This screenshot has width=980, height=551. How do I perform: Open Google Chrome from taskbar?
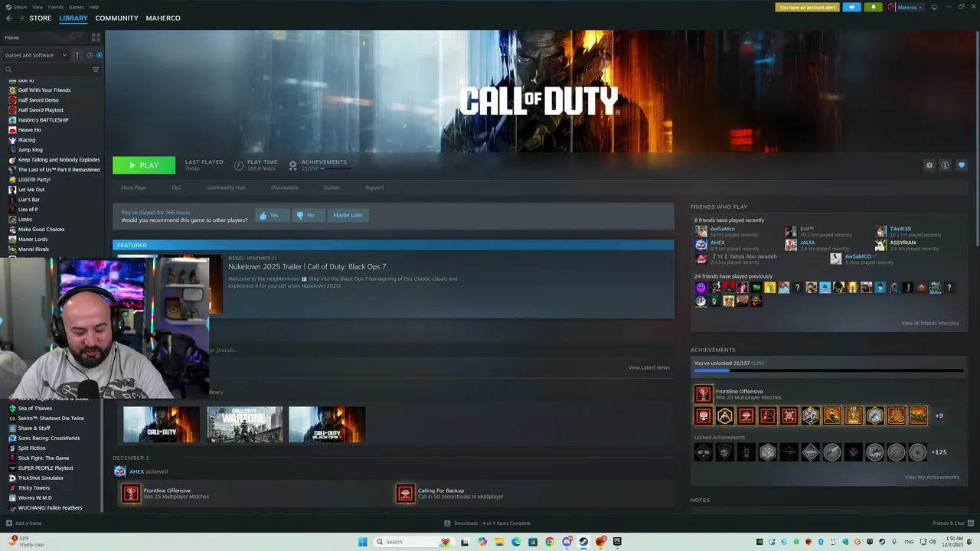pos(550,542)
